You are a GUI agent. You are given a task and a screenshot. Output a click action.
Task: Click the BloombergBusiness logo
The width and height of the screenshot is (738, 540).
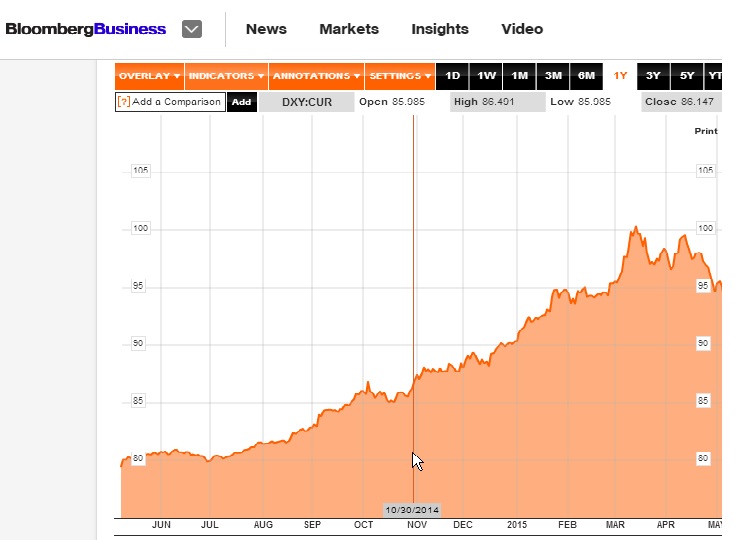(86, 29)
